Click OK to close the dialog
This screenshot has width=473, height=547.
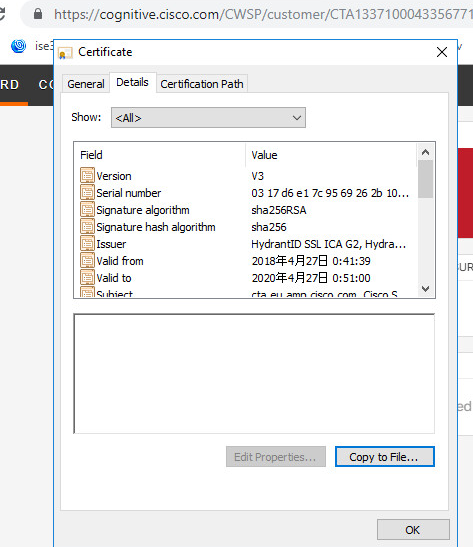click(413, 530)
